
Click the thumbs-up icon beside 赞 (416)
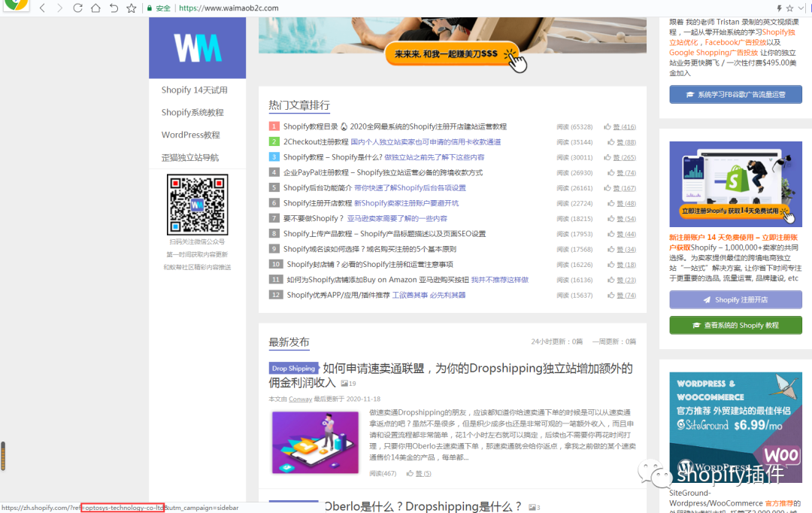tap(609, 126)
